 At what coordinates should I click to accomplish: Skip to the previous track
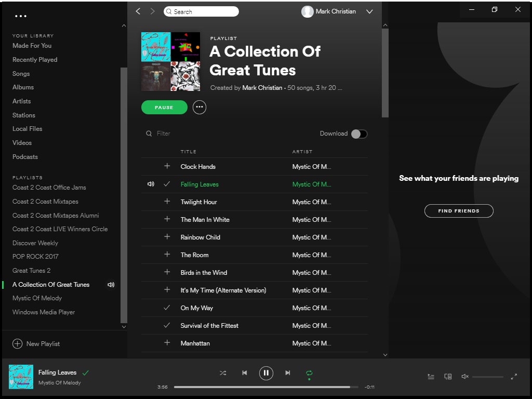[x=245, y=373]
